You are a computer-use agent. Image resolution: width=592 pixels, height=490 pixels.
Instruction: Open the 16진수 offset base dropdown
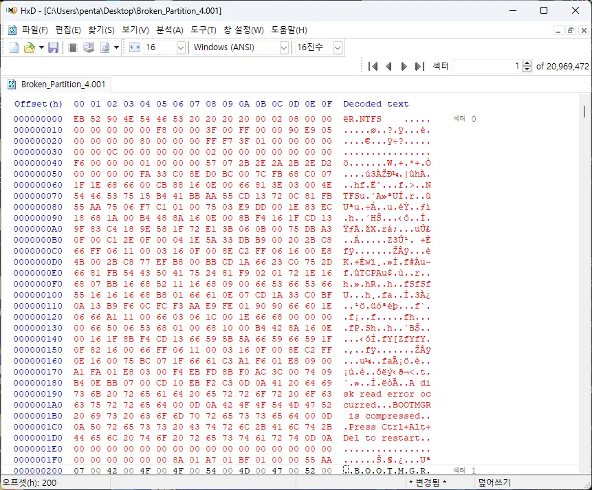(338, 48)
